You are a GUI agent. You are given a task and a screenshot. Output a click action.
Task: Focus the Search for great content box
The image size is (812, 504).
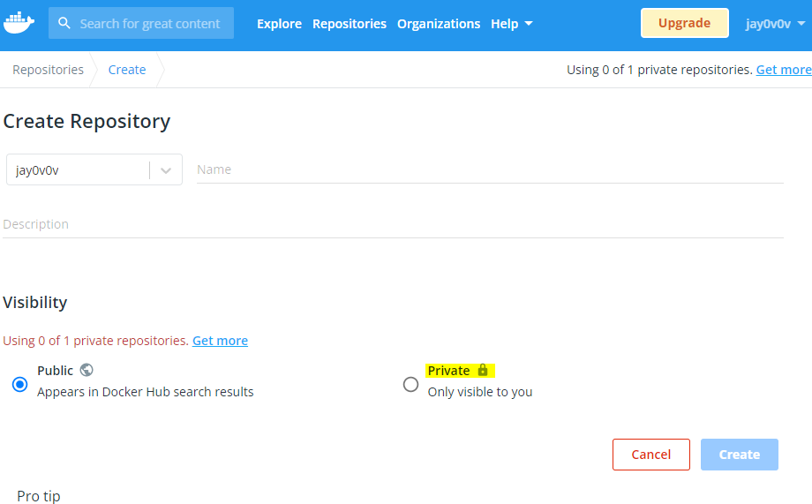coord(141,23)
